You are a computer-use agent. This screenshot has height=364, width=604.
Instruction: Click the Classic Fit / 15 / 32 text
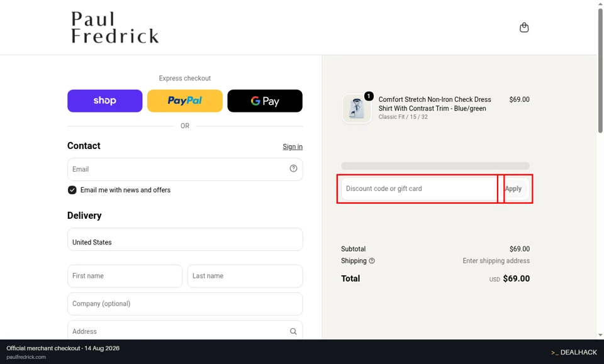pos(403,117)
